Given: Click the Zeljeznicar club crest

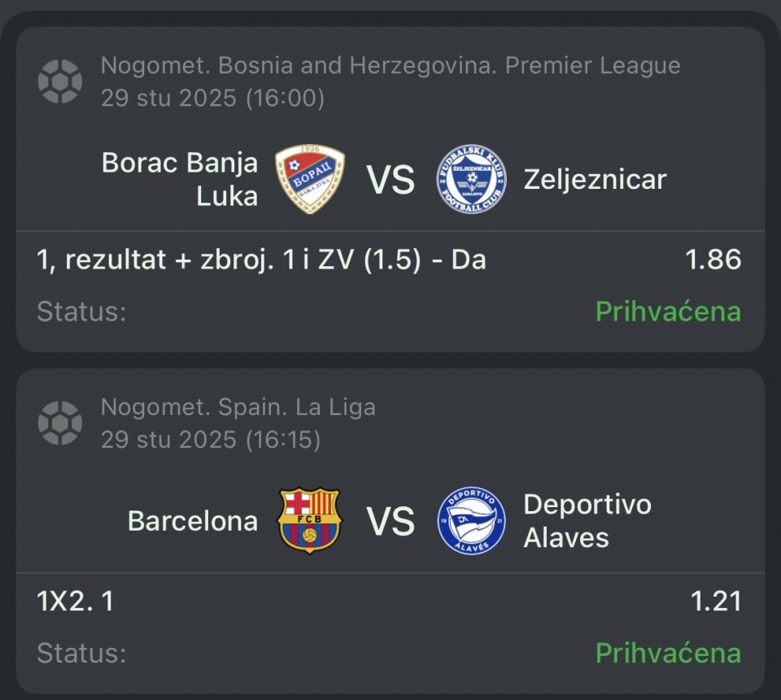Looking at the screenshot, I should point(471,179).
